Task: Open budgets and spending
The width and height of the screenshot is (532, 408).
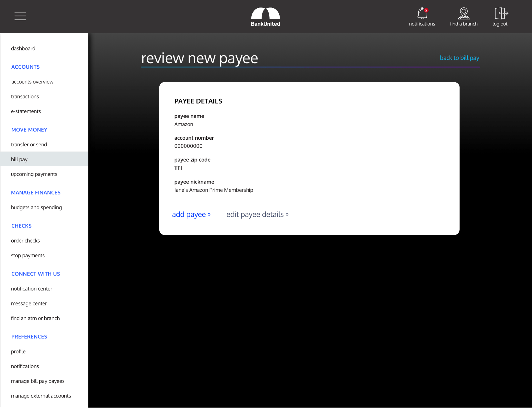Action: 36,208
